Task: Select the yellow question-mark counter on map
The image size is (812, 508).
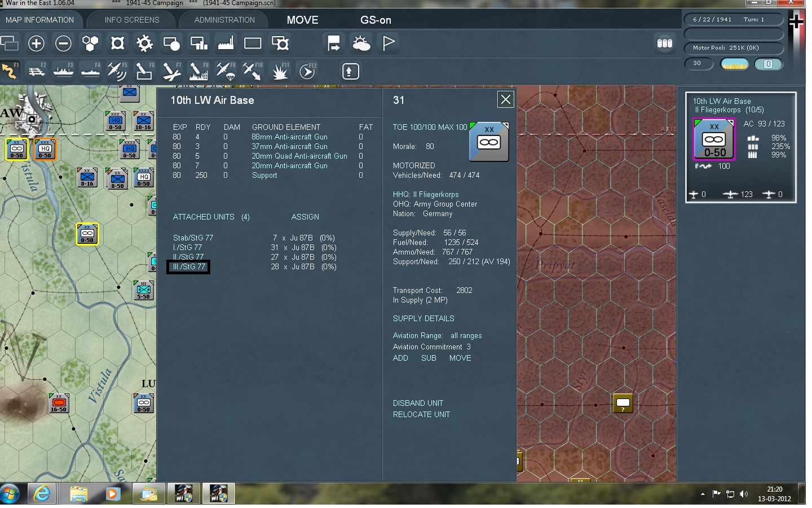Action: point(623,403)
